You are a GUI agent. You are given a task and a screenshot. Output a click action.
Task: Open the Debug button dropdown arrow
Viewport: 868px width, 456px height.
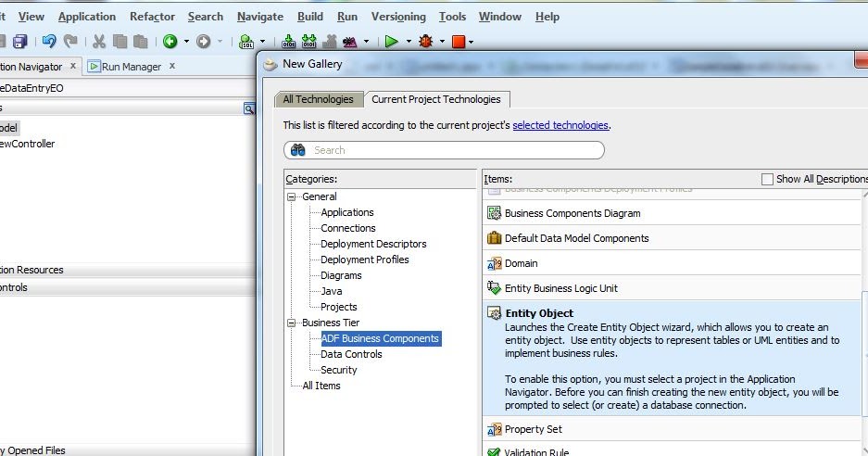pyautogui.click(x=442, y=42)
